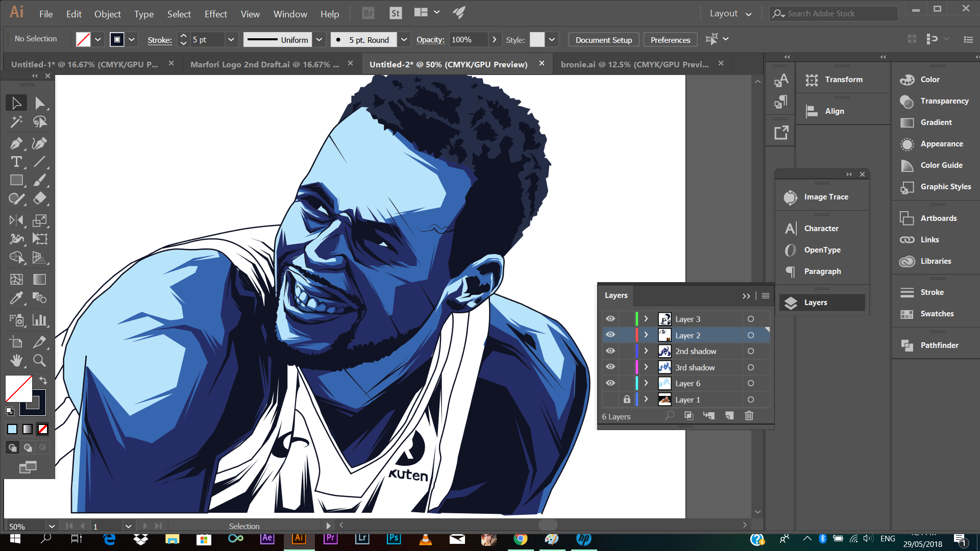This screenshot has width=980, height=551.
Task: Switch to bronie.ai document tab
Action: point(634,64)
